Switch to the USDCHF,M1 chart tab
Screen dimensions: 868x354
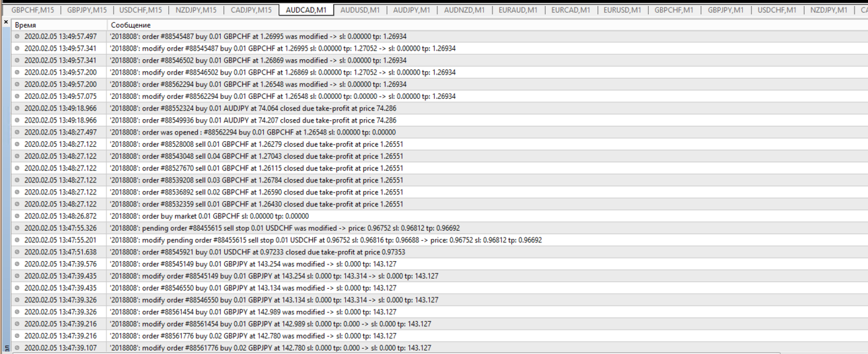777,10
